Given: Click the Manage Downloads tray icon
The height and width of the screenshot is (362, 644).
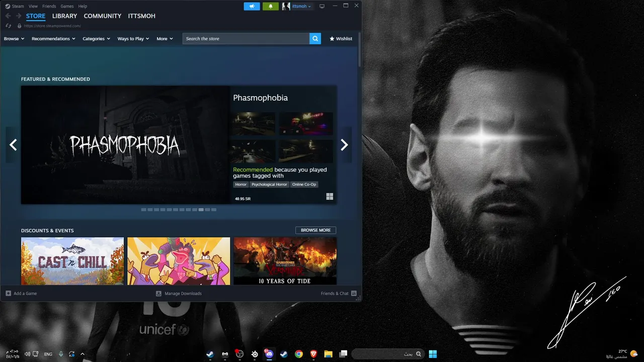Looking at the screenshot, I should tap(158, 294).
